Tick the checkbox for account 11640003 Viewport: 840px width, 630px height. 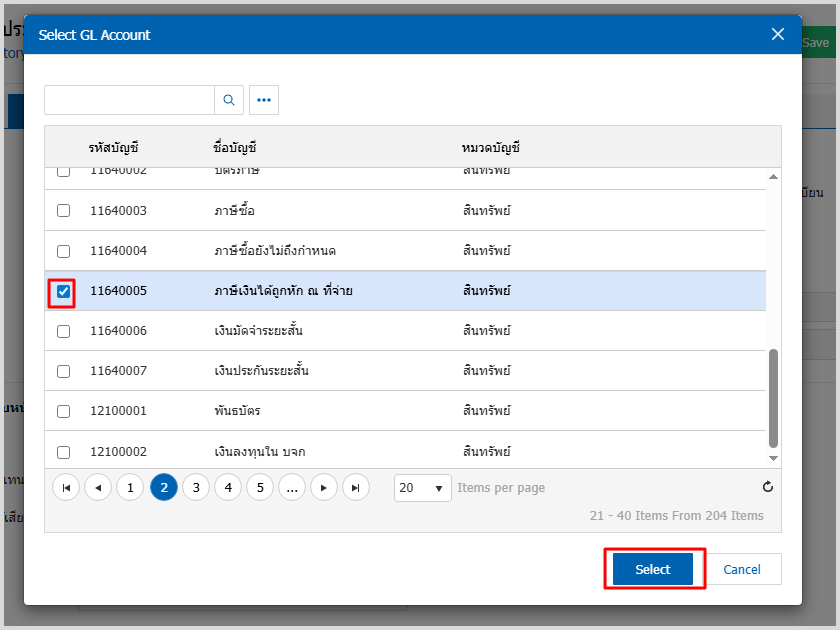pos(63,211)
